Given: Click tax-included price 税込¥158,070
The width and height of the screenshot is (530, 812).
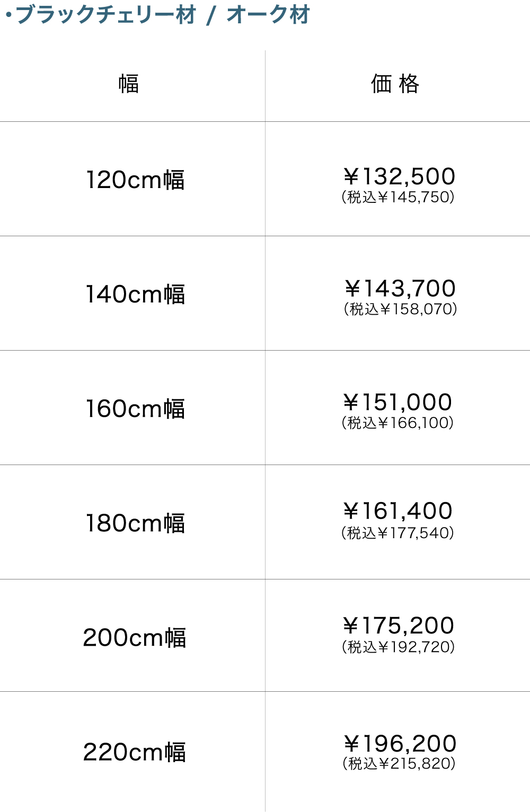Looking at the screenshot, I should tap(401, 309).
